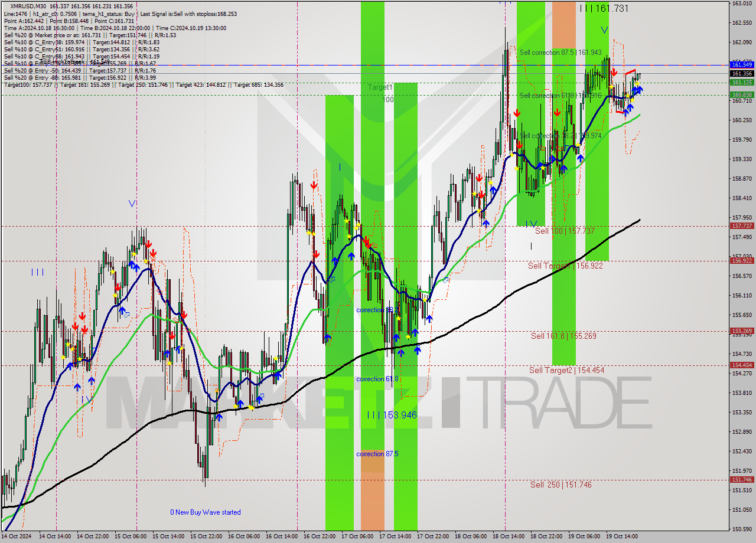Select the 'Sell 100 | 157.737' label
The image size is (756, 543).
tap(565, 231)
